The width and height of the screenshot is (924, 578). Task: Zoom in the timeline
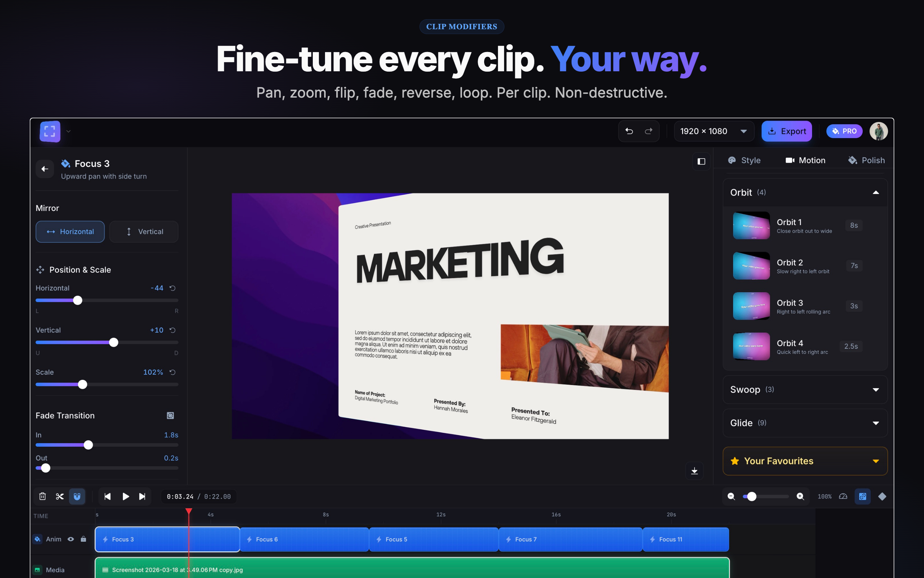800,496
